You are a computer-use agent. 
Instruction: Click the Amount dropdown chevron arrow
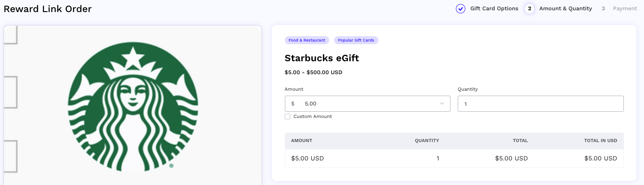click(x=442, y=104)
